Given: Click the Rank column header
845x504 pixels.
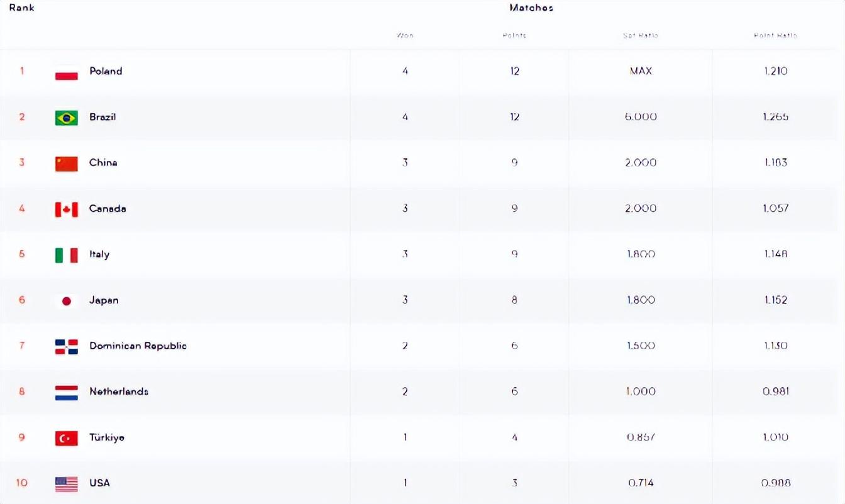Looking at the screenshot, I should [22, 8].
